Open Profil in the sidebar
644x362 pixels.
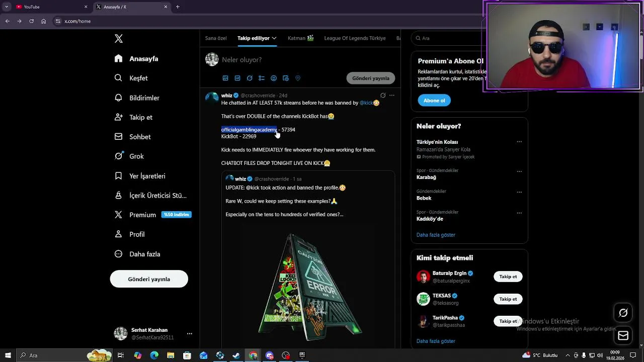click(x=129, y=234)
